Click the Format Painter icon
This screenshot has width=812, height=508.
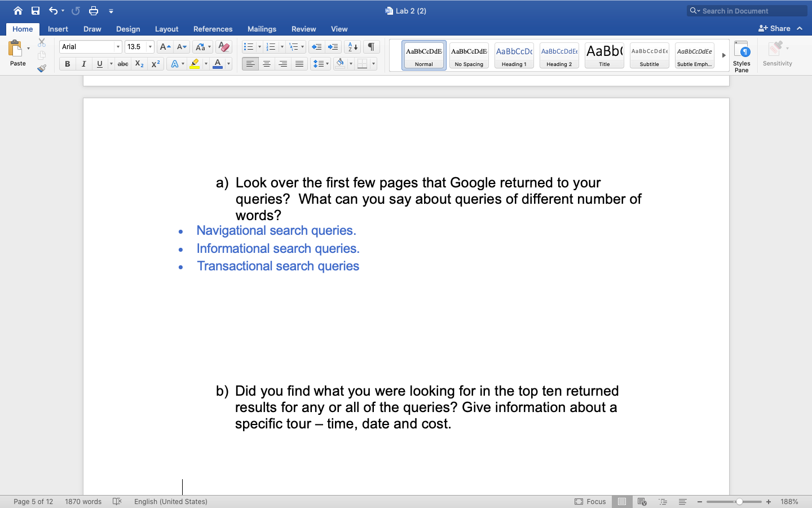click(41, 68)
